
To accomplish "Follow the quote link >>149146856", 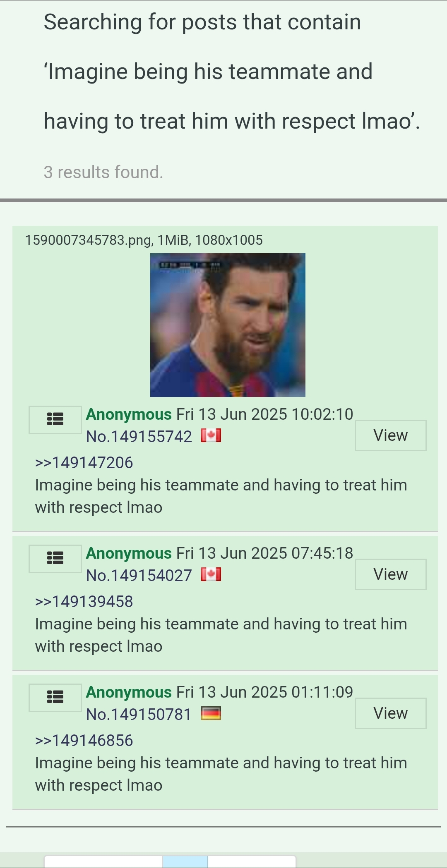I will (84, 740).
